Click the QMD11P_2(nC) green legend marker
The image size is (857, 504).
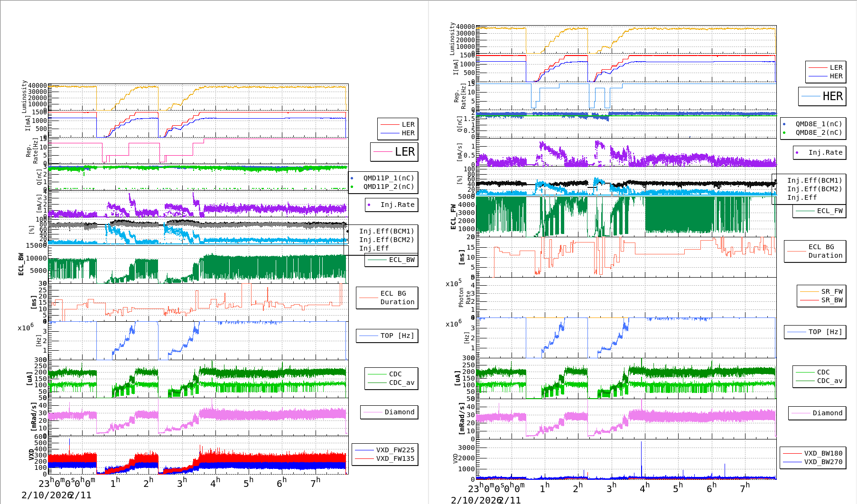click(x=352, y=187)
